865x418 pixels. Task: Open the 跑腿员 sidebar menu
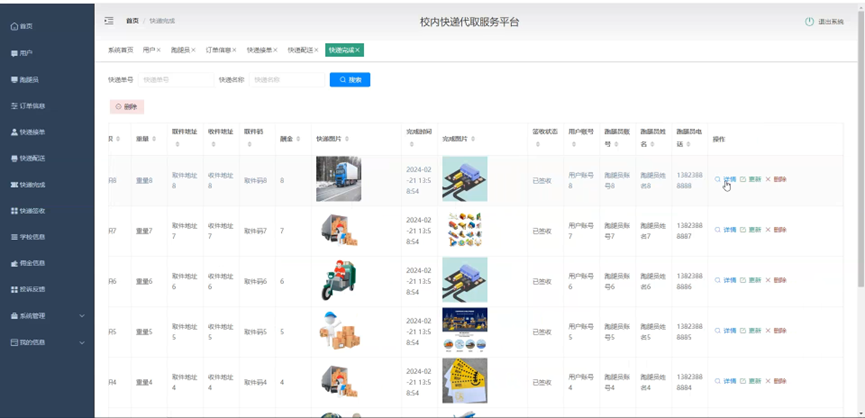point(25,80)
